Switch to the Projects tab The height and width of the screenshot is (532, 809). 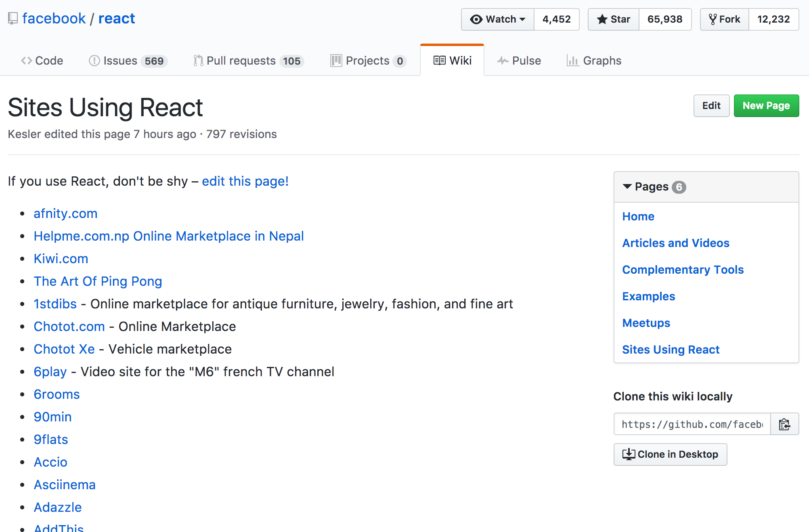coord(367,61)
